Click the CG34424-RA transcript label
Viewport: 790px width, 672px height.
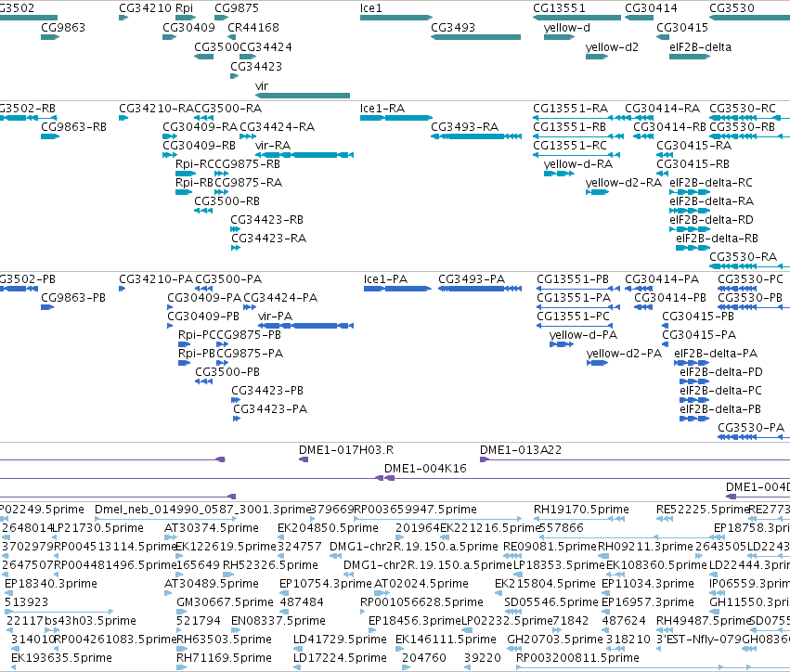tap(278, 127)
